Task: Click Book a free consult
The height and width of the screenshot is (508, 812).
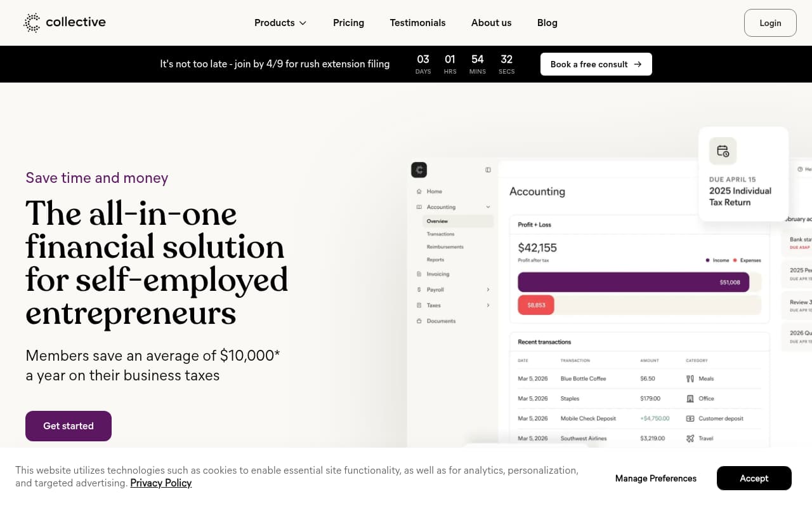Action: pos(596,64)
